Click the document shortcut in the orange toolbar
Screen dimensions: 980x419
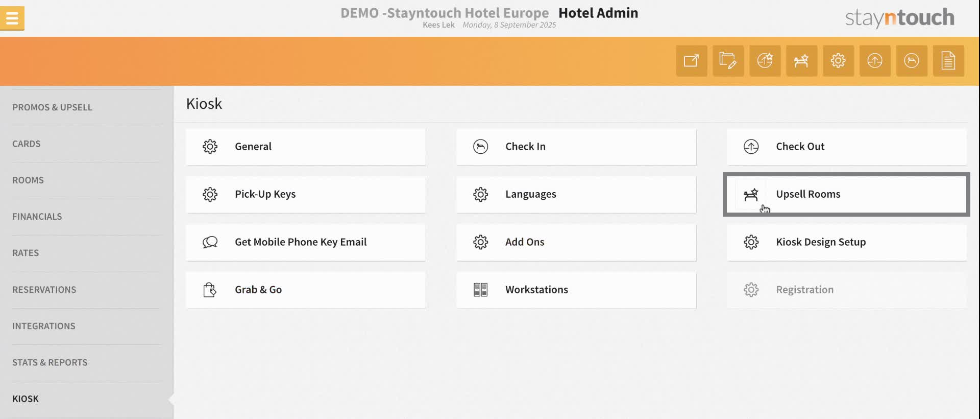click(948, 61)
